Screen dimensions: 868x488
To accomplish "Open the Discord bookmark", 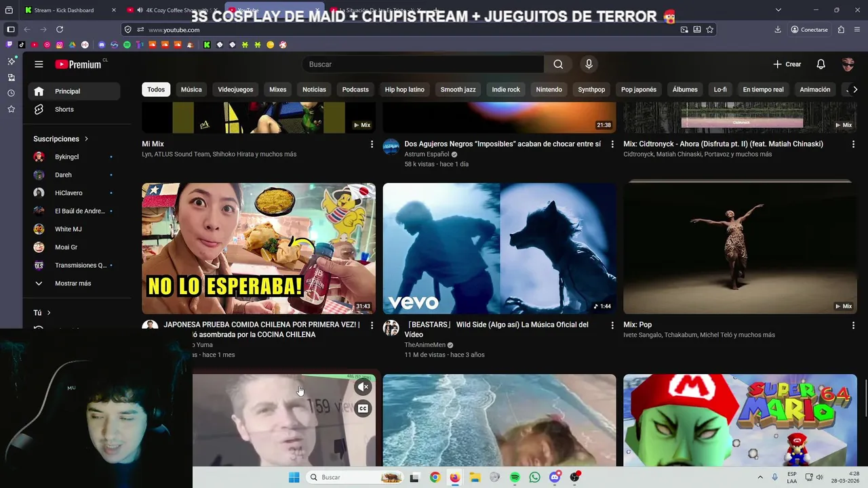I will point(102,45).
